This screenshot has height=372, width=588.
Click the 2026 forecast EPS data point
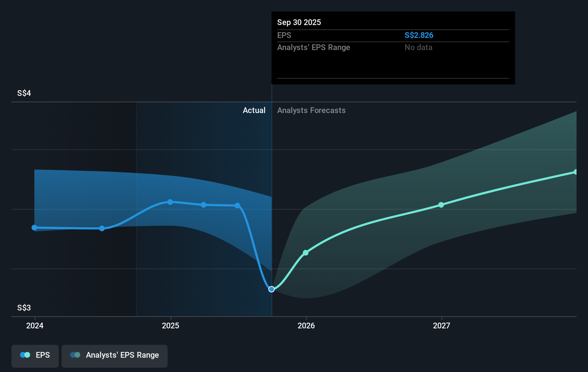pos(305,253)
